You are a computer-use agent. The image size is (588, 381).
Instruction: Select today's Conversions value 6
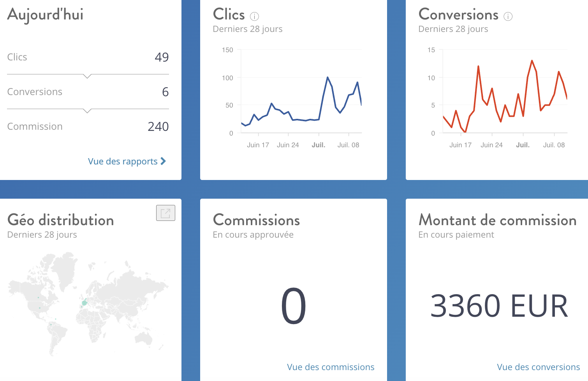click(165, 92)
